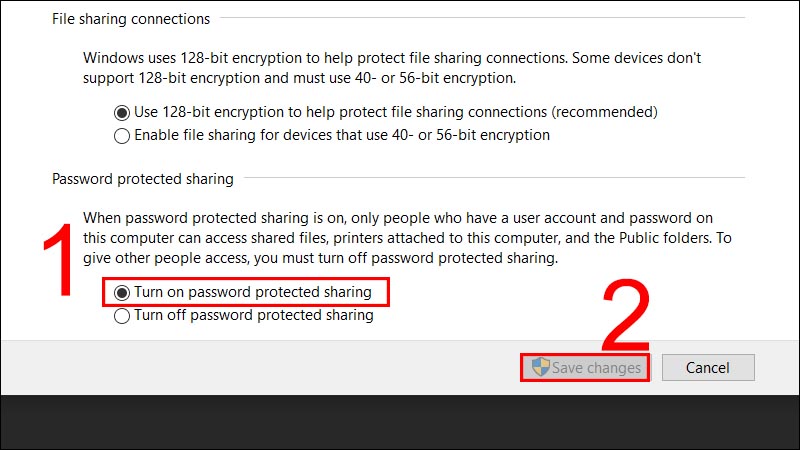The height and width of the screenshot is (450, 800).
Task: Choose the 40- or 56-bit encryption radio button
Action: (122, 135)
